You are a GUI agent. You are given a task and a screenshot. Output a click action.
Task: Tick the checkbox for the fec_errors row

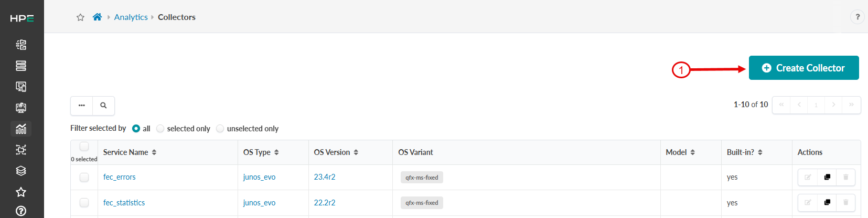(84, 178)
